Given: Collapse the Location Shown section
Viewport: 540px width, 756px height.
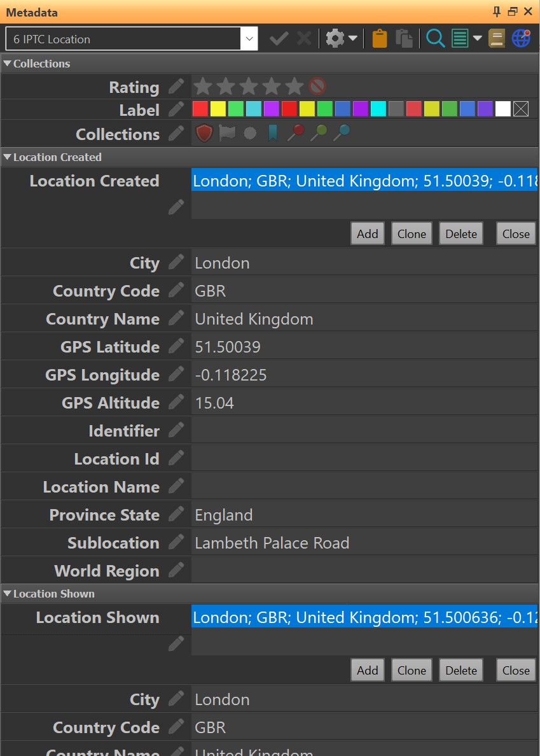Looking at the screenshot, I should (8, 593).
